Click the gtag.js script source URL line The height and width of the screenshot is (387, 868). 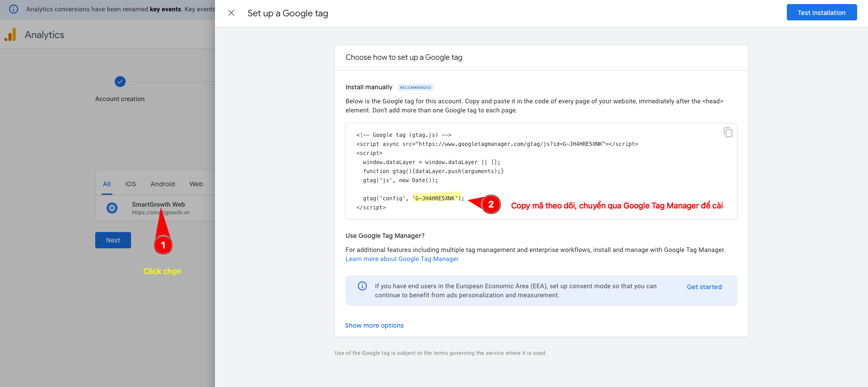[x=497, y=144]
